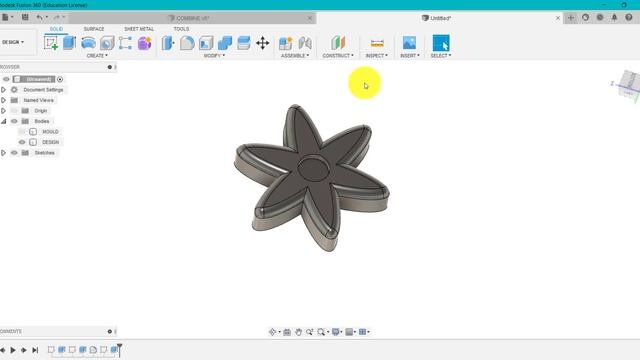
Task: Expand the Sketches node
Action: 3,153
